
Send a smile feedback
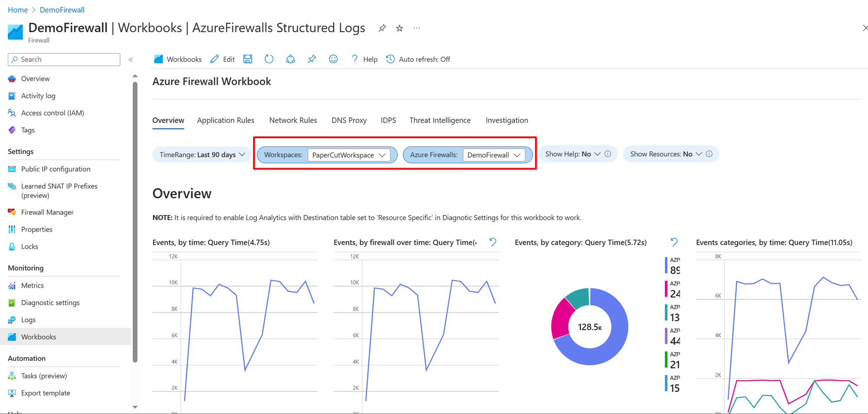pyautogui.click(x=333, y=59)
